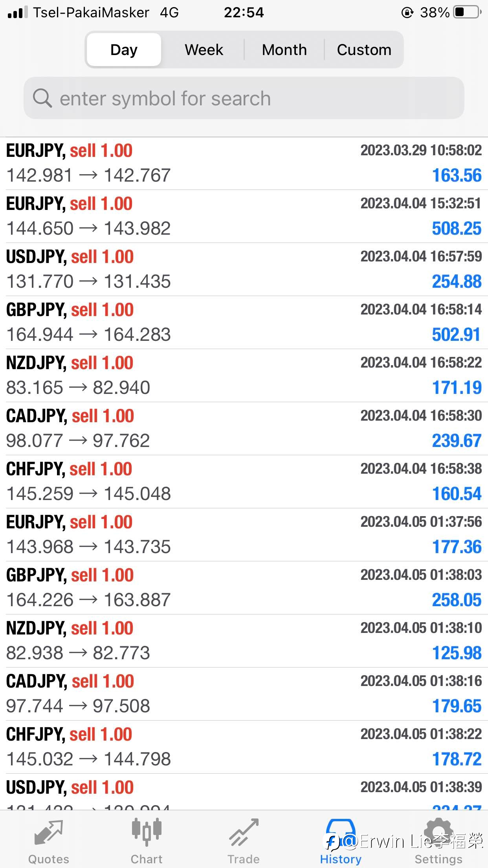The height and width of the screenshot is (868, 488).
Task: Select NZDJPY trade closed at 82.940
Action: [x=244, y=375]
